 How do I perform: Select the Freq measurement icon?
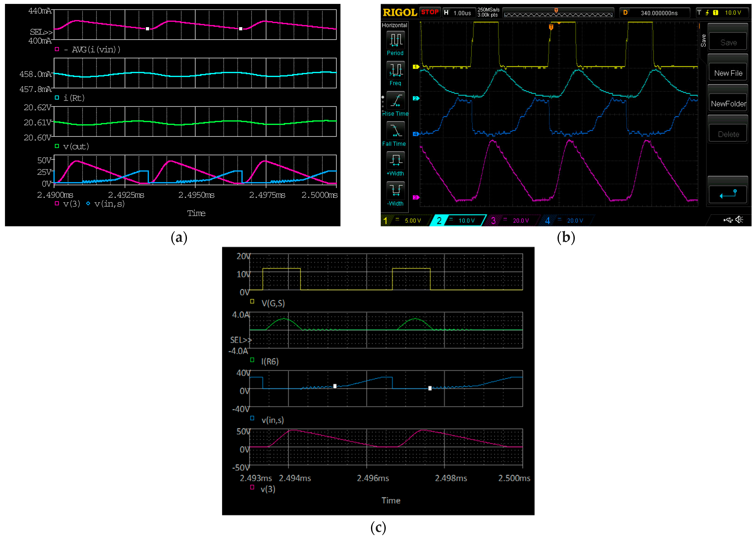coord(395,70)
